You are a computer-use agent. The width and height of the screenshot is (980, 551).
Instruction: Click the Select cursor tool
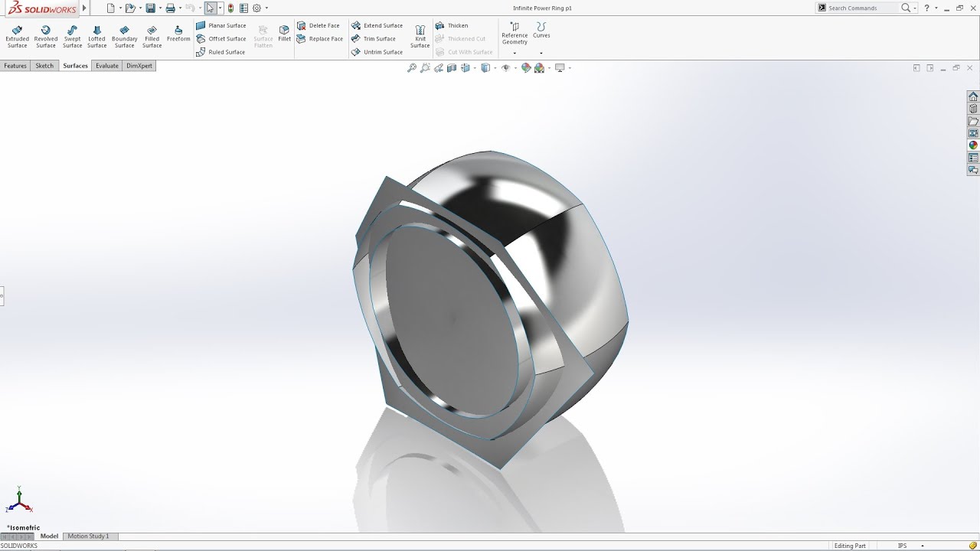tap(211, 8)
